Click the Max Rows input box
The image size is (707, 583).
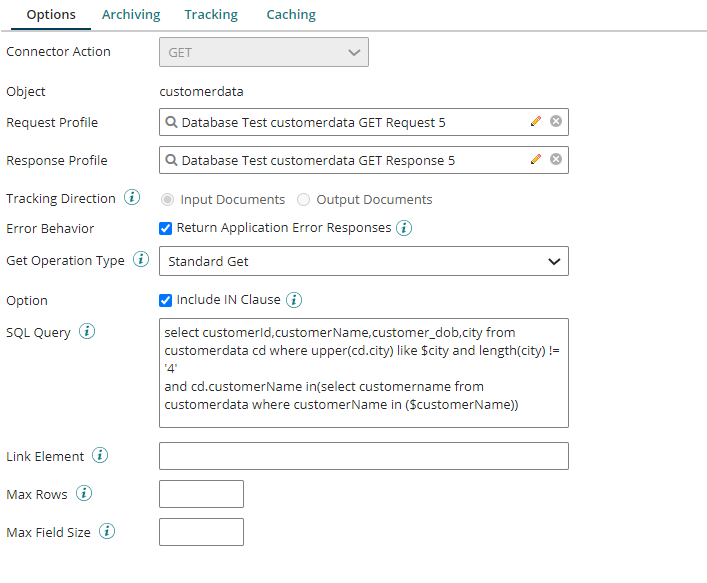tap(201, 494)
